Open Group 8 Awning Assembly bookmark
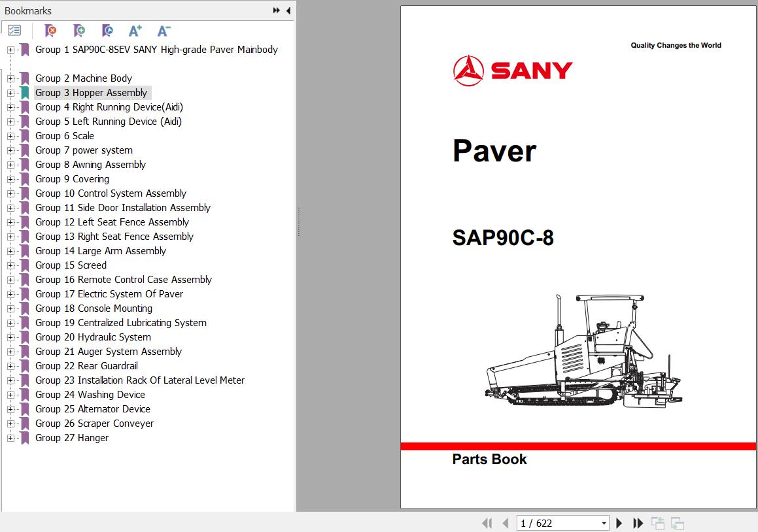Viewport: 758px width, 532px height. [x=90, y=164]
